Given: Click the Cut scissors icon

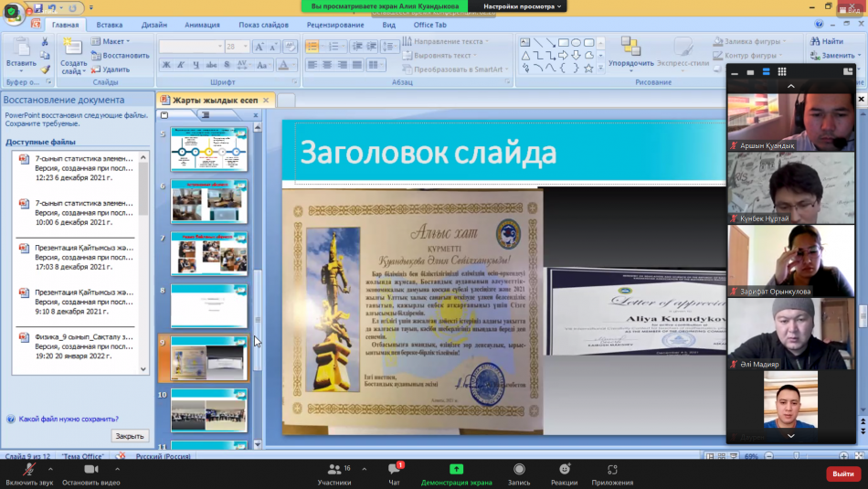Looking at the screenshot, I should pos(45,41).
